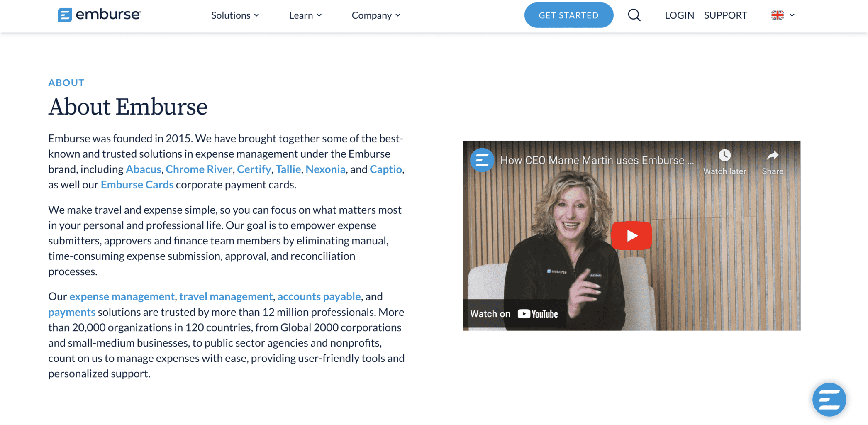The height and width of the screenshot is (425, 868).
Task: Click the British flag language icon
Action: coord(777,15)
